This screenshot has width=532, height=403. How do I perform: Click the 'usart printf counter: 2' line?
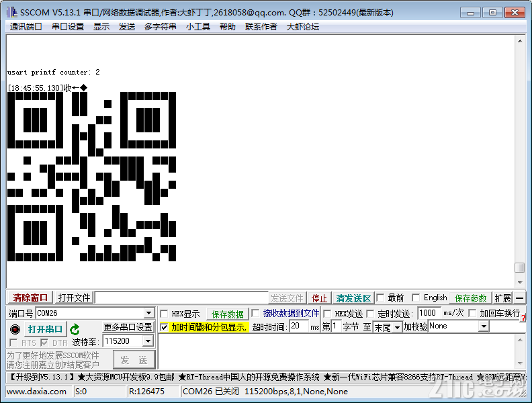coord(54,73)
